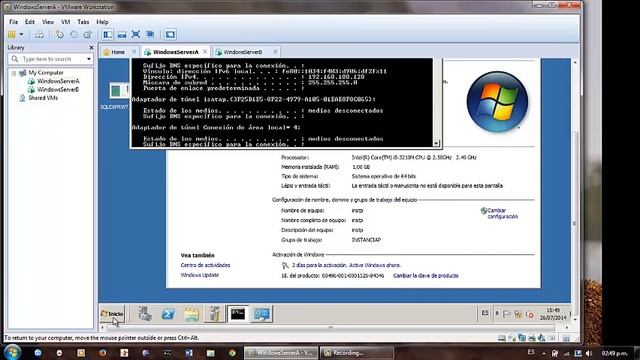Open the View menu
Image resolution: width=640 pixels, height=360 pixels.
[x=48, y=22]
